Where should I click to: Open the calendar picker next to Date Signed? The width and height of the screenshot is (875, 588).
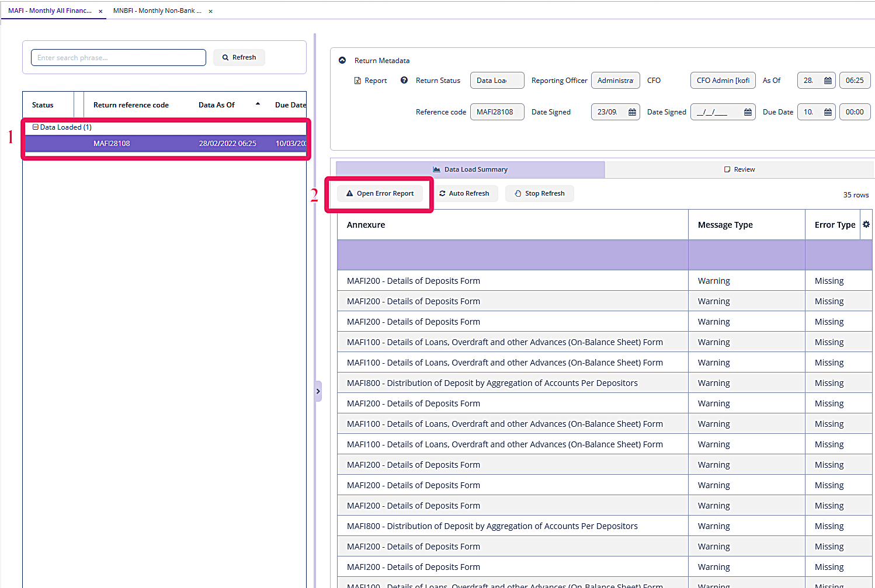[x=631, y=112]
